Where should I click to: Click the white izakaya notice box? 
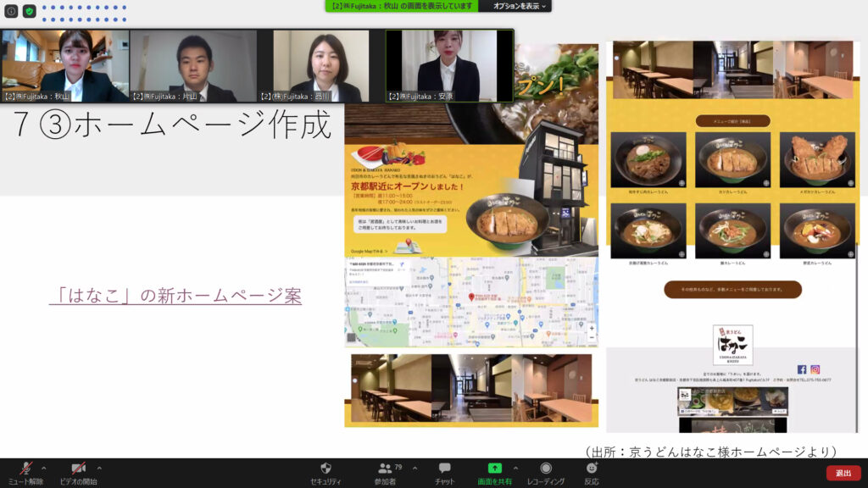tap(400, 224)
